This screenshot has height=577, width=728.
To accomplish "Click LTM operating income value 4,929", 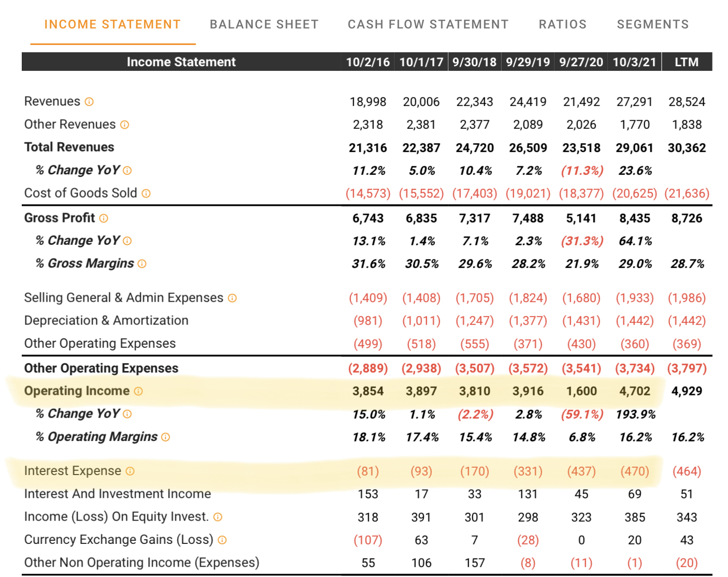I will pos(687,391).
